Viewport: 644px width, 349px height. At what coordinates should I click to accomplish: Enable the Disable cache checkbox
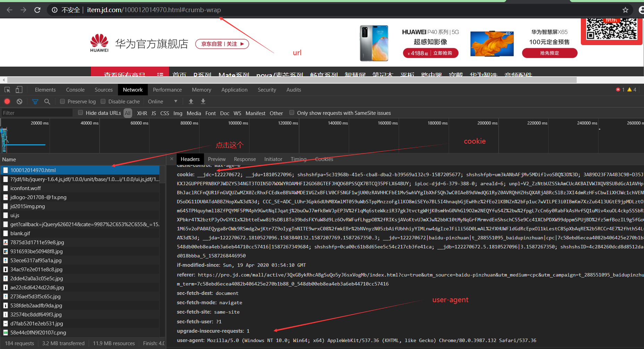tap(103, 101)
